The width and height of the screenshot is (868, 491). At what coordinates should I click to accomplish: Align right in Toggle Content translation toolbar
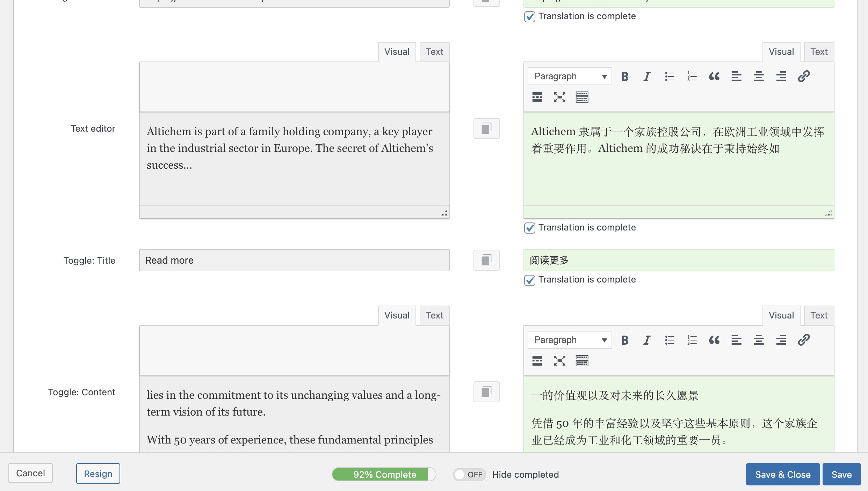[x=781, y=340]
